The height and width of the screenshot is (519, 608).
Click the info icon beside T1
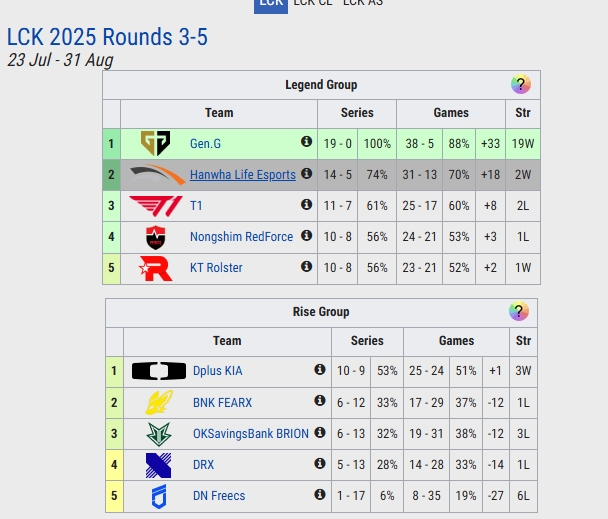(x=306, y=204)
